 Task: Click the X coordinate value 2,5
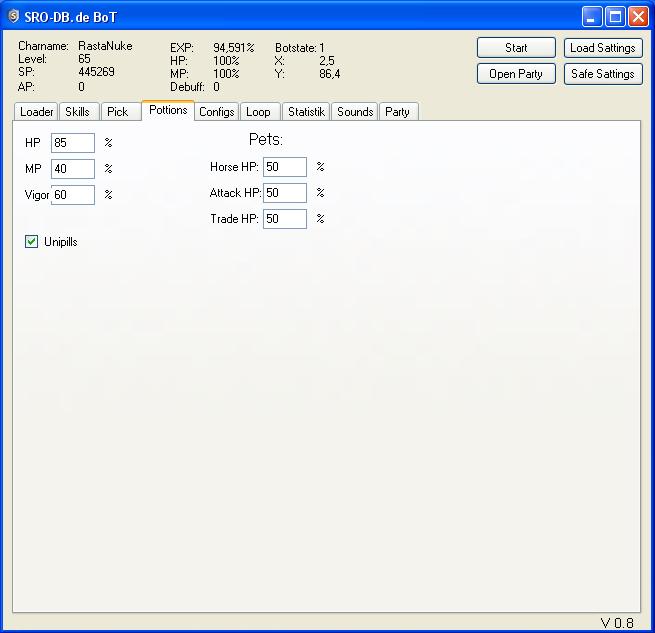click(x=327, y=61)
